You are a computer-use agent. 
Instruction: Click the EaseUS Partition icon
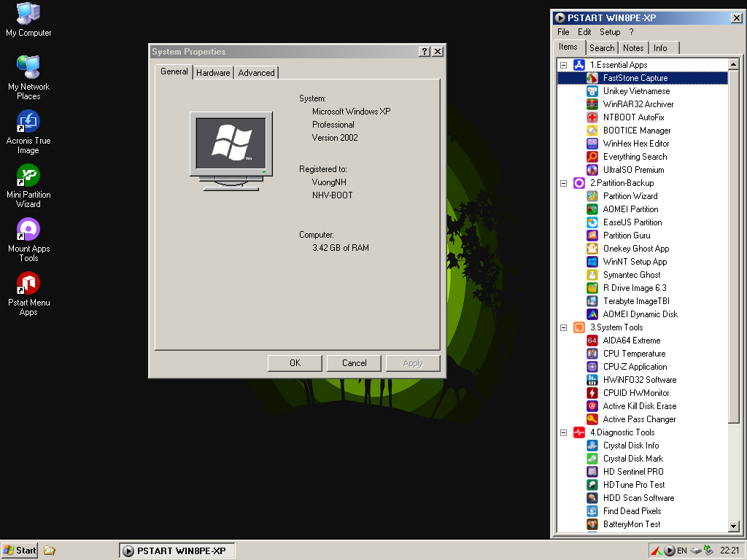coord(592,222)
